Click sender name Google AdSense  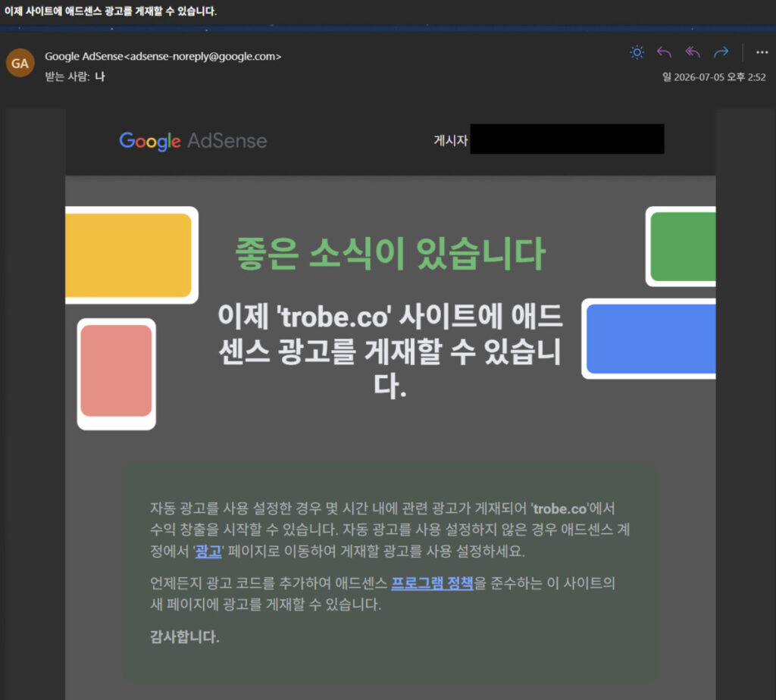click(83, 56)
